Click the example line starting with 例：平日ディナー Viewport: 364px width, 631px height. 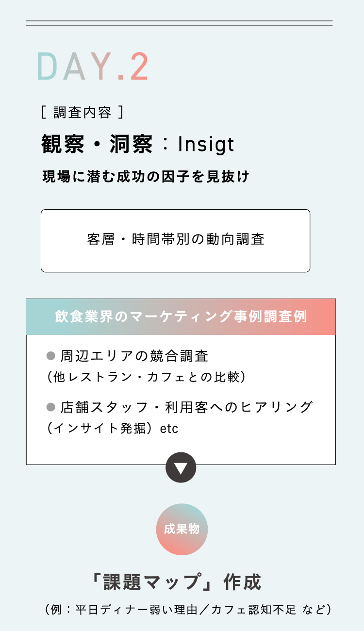tap(187, 609)
